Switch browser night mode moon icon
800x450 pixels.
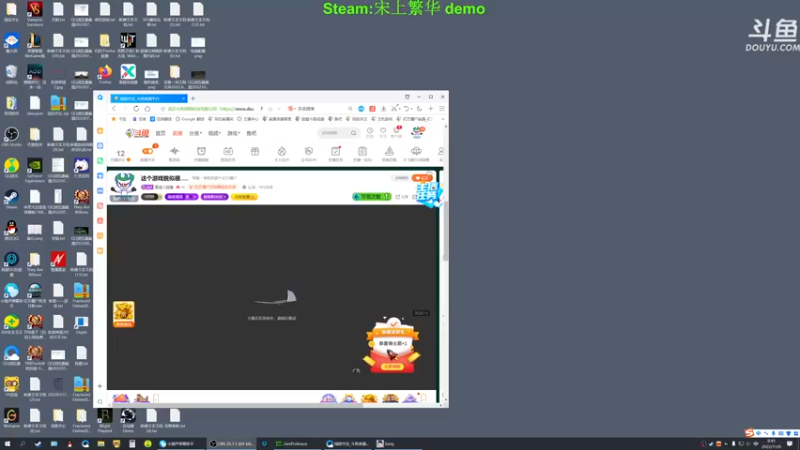(x=419, y=109)
